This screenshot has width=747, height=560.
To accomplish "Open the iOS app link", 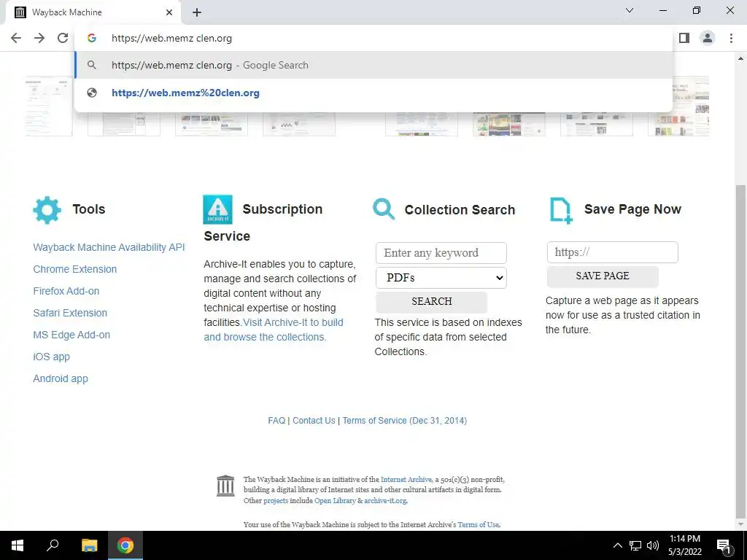I will [x=52, y=357].
